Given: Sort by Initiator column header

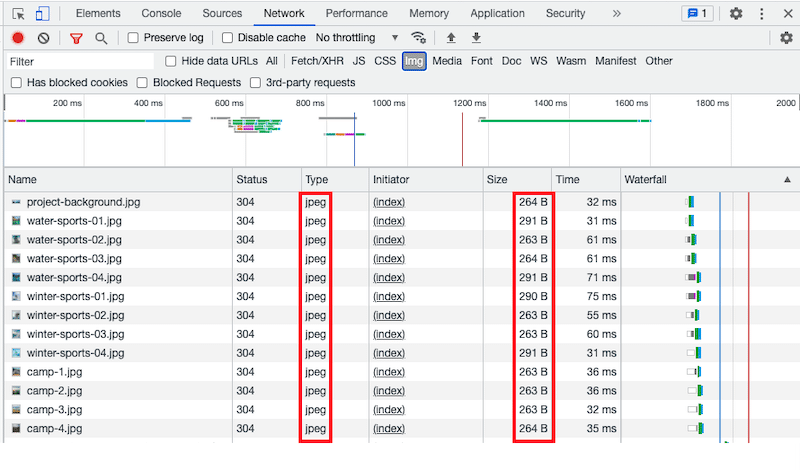Looking at the screenshot, I should click(426, 180).
